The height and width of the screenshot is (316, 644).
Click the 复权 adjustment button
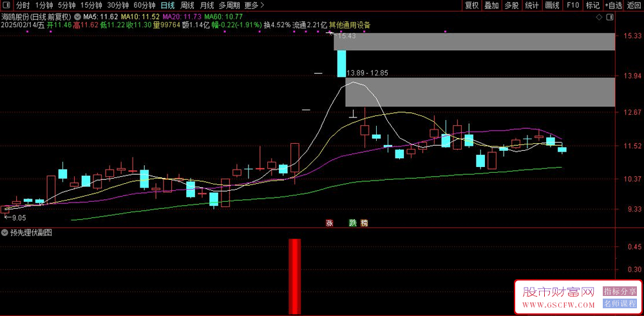click(x=471, y=5)
